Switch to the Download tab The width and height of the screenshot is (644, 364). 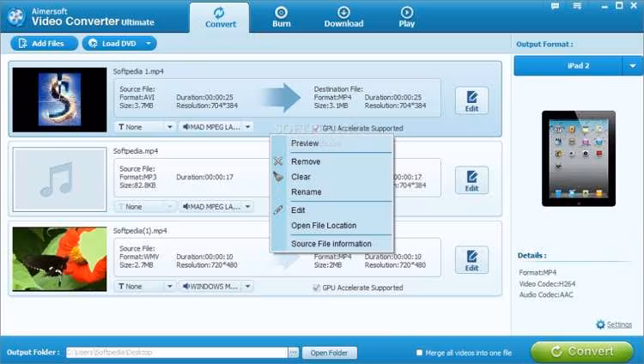(x=343, y=17)
